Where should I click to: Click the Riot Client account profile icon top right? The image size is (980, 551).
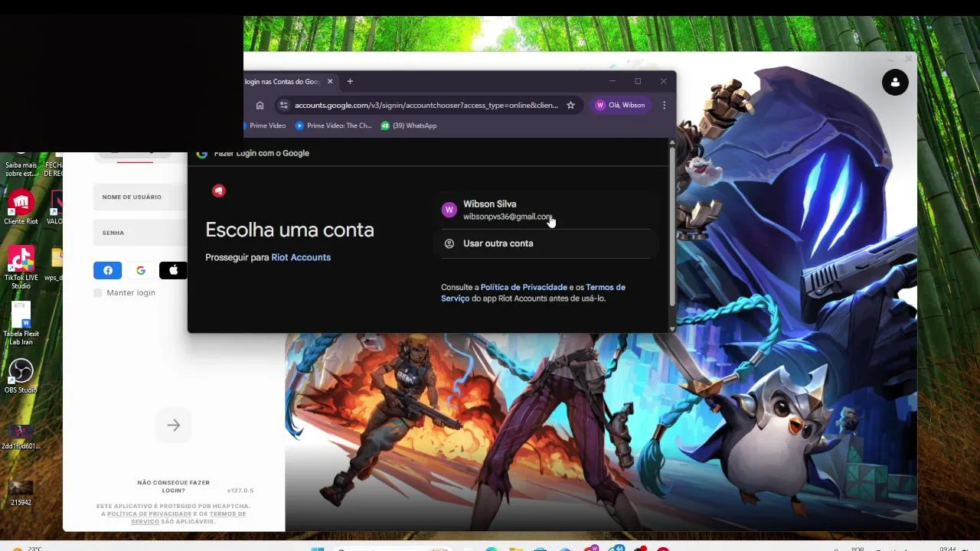pos(895,82)
